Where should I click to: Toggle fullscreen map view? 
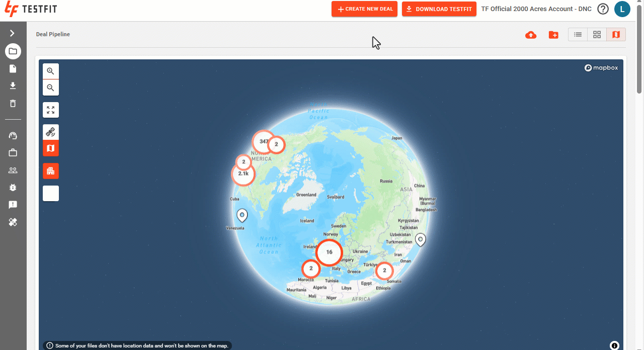(x=51, y=110)
